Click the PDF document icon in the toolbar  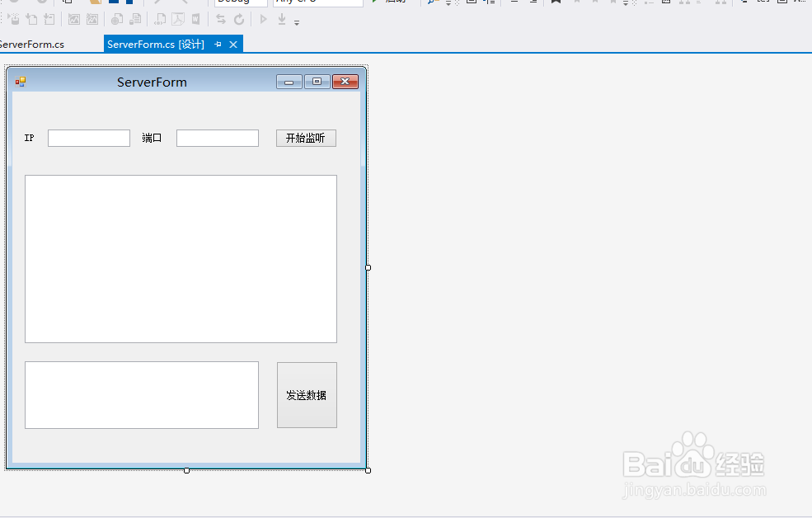click(x=177, y=20)
